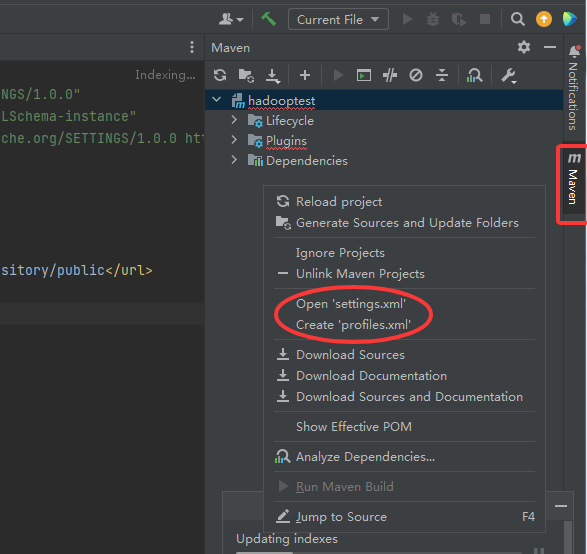Add Maven project with plus icon
The width and height of the screenshot is (587, 554).
pos(305,75)
